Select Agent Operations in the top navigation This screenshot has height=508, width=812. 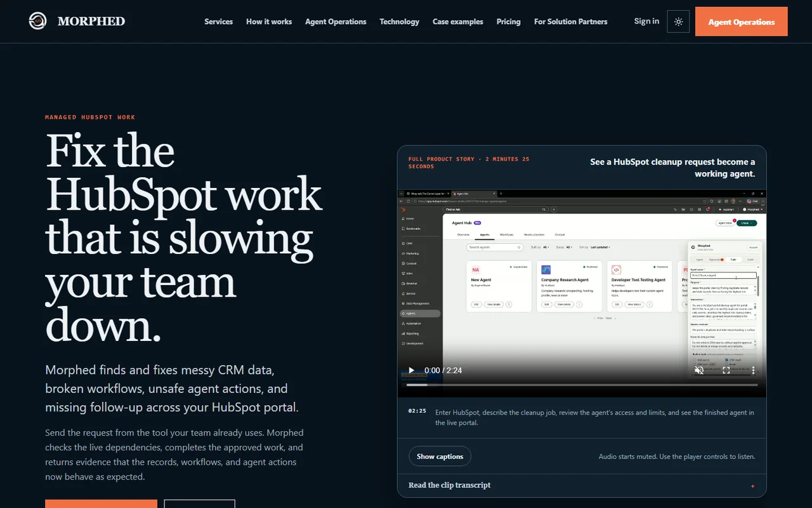click(336, 22)
